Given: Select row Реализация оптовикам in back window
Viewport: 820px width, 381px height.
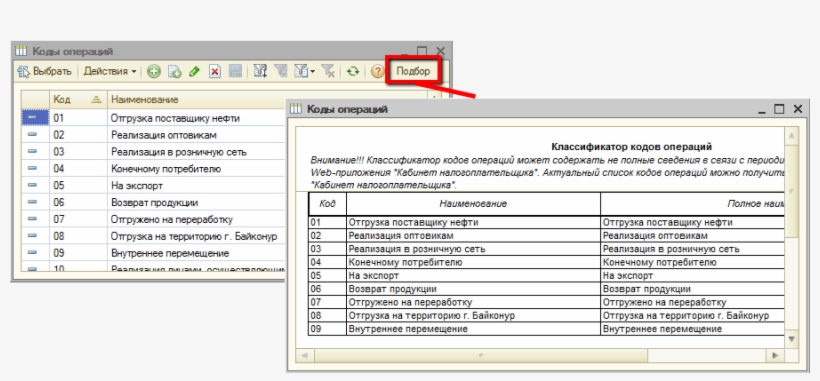Looking at the screenshot, I should click(153, 135).
